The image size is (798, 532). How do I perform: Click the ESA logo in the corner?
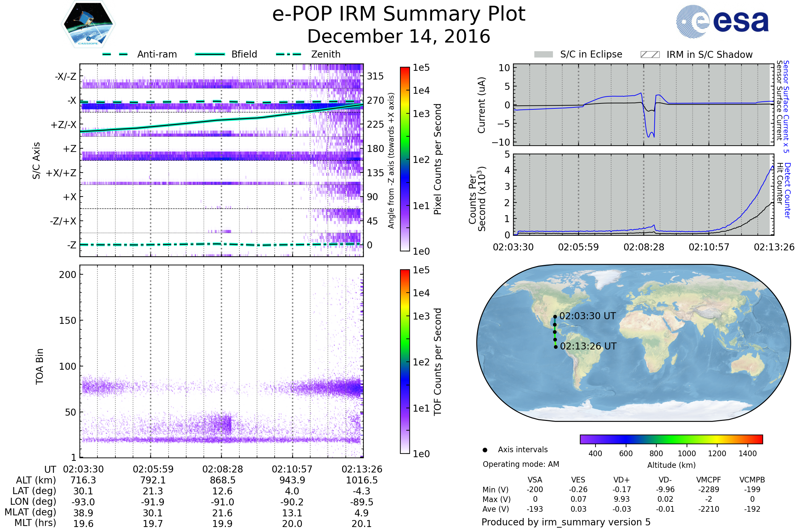point(722,21)
